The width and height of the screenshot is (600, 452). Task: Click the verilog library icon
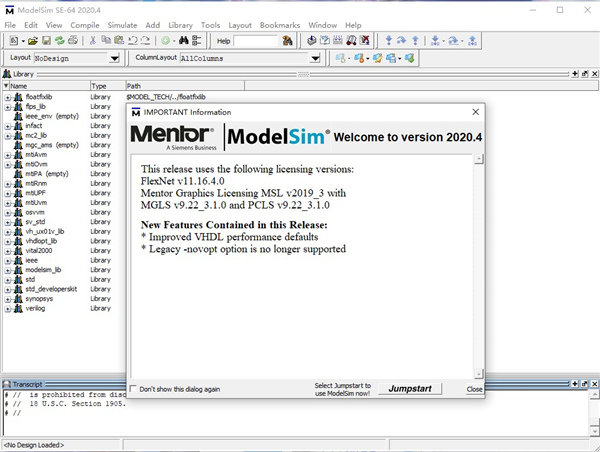click(x=18, y=307)
